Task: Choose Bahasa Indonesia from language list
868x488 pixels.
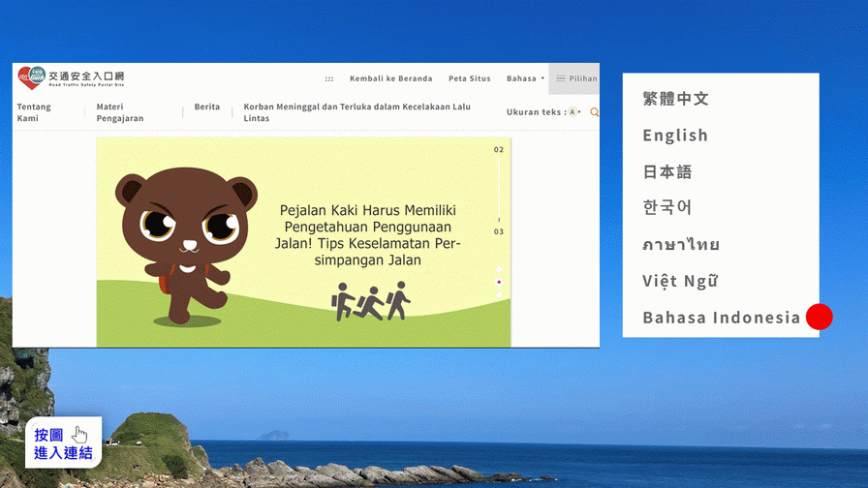Action: [x=721, y=318]
